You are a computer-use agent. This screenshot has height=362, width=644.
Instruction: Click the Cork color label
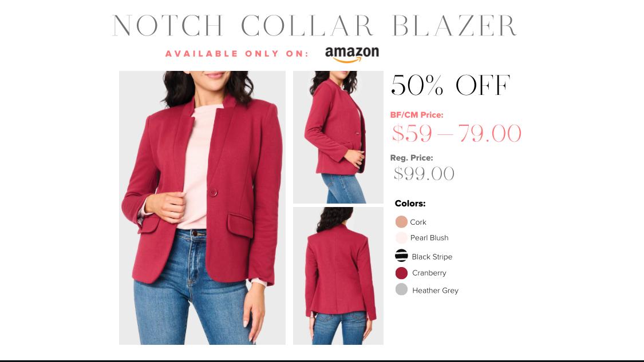[418, 222]
